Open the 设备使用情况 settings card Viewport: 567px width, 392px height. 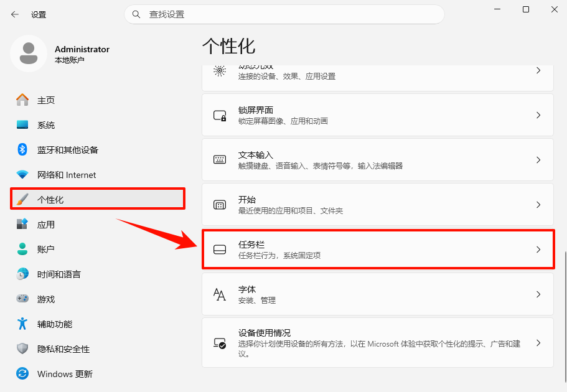(378, 343)
